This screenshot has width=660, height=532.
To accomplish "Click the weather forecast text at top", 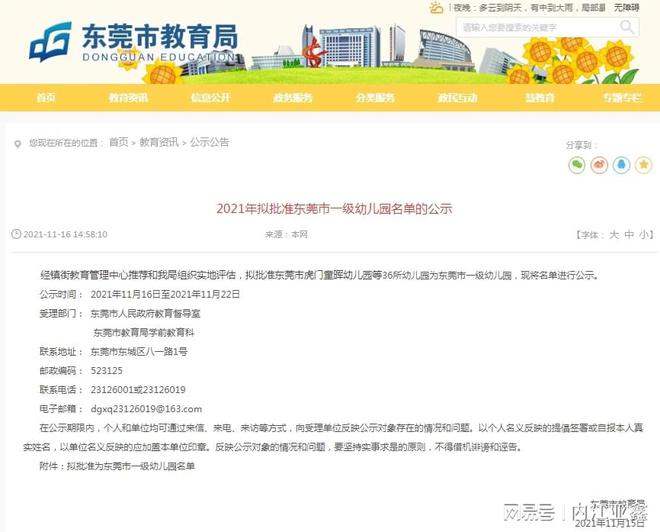I will point(530,8).
